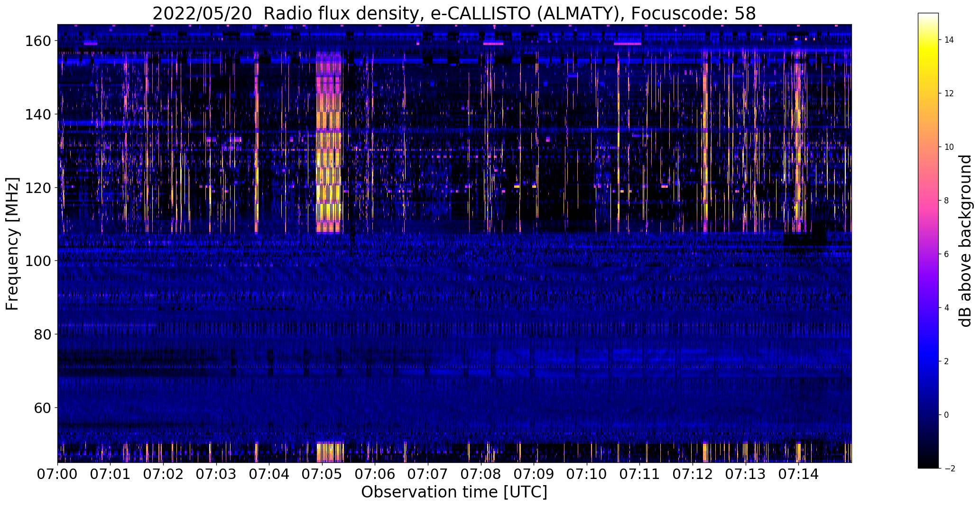Click the colorbar tick label 4
980x506 pixels.
pos(947,308)
